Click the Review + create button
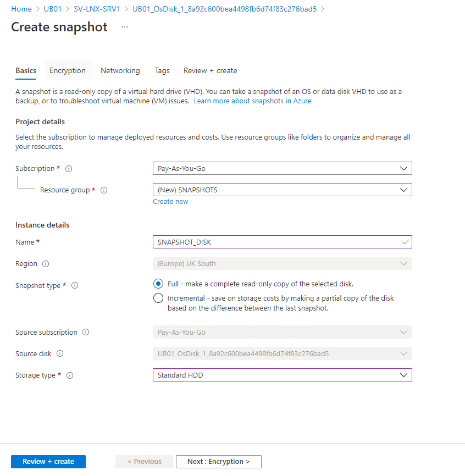Screen dimensions: 465x476 (x=48, y=462)
